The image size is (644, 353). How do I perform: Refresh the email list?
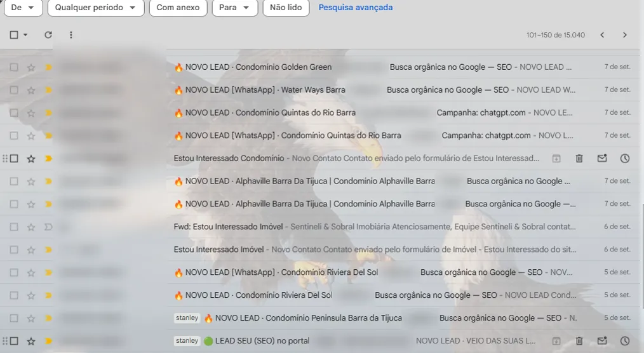coord(48,35)
